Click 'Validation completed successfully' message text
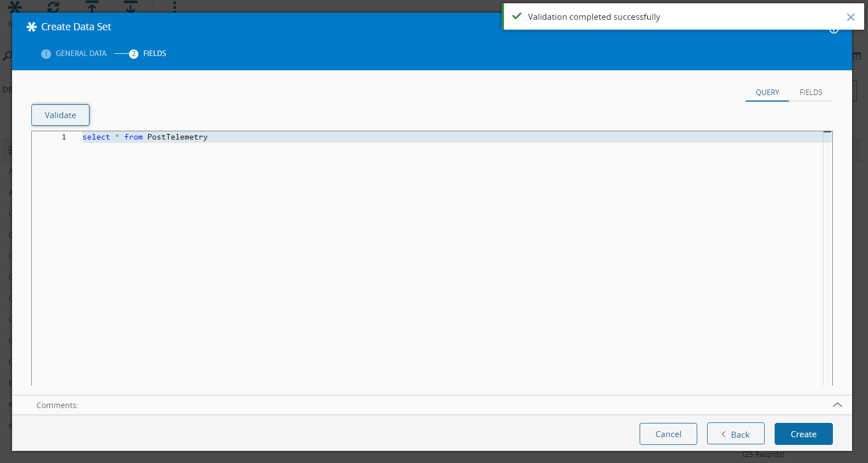Image resolution: width=868 pixels, height=463 pixels. click(594, 17)
